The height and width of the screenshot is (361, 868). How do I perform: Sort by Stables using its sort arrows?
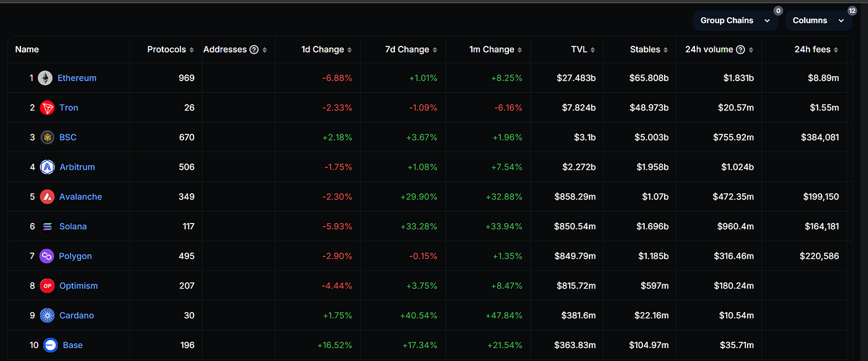tap(666, 50)
